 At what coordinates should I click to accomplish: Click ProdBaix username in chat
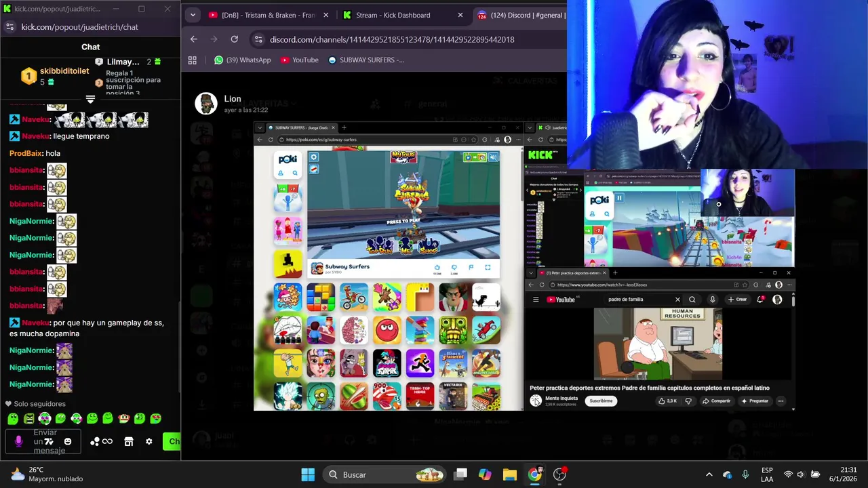26,153
